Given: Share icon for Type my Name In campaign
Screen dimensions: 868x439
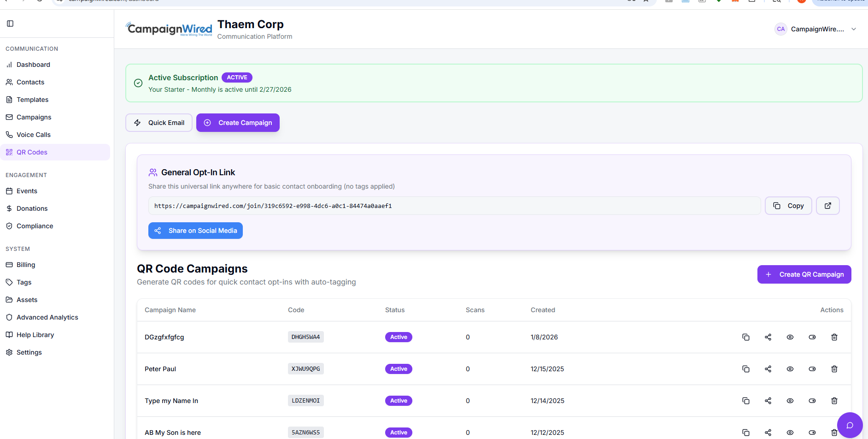Looking at the screenshot, I should click(768, 401).
